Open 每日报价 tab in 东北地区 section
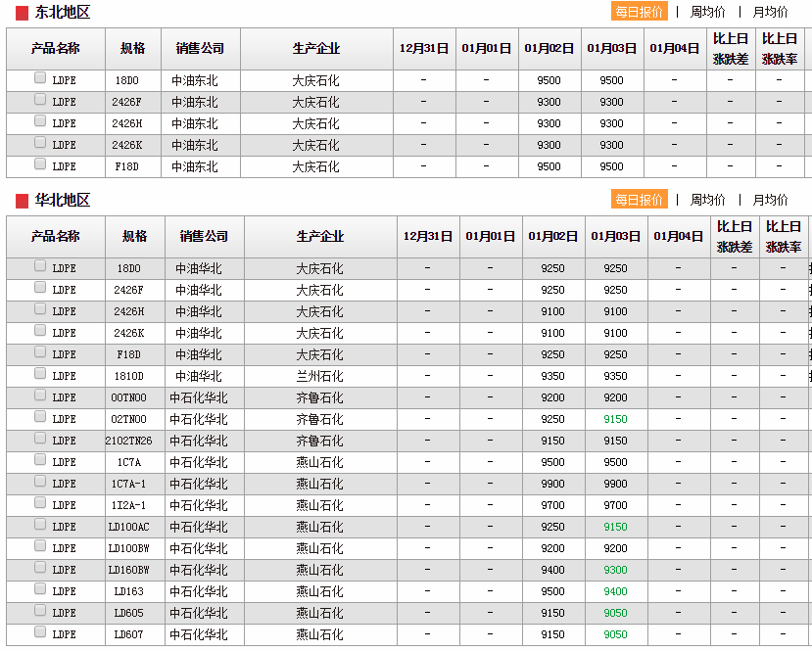This screenshot has height=652, width=812. click(639, 12)
